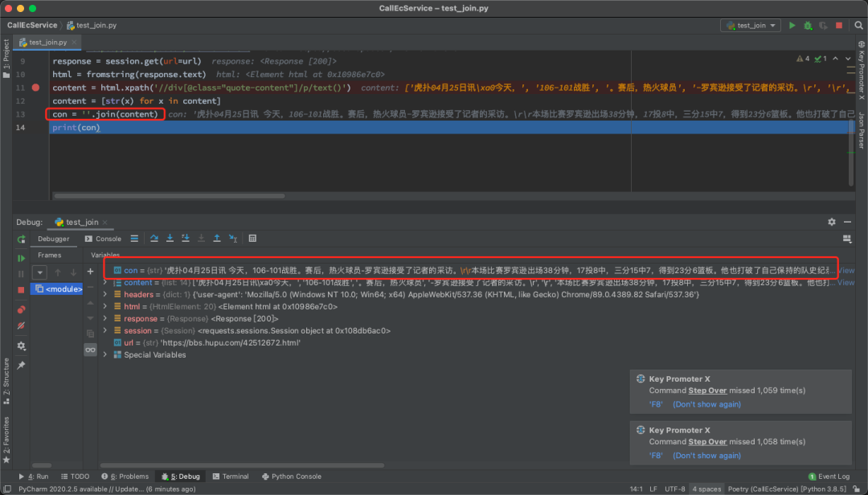
Task: Click the Step Over debugger icon
Action: [154, 239]
